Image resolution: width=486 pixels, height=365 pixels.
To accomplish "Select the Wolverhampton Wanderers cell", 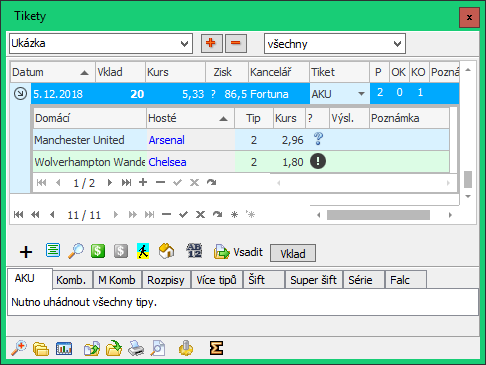I will pyautogui.click(x=90, y=162).
